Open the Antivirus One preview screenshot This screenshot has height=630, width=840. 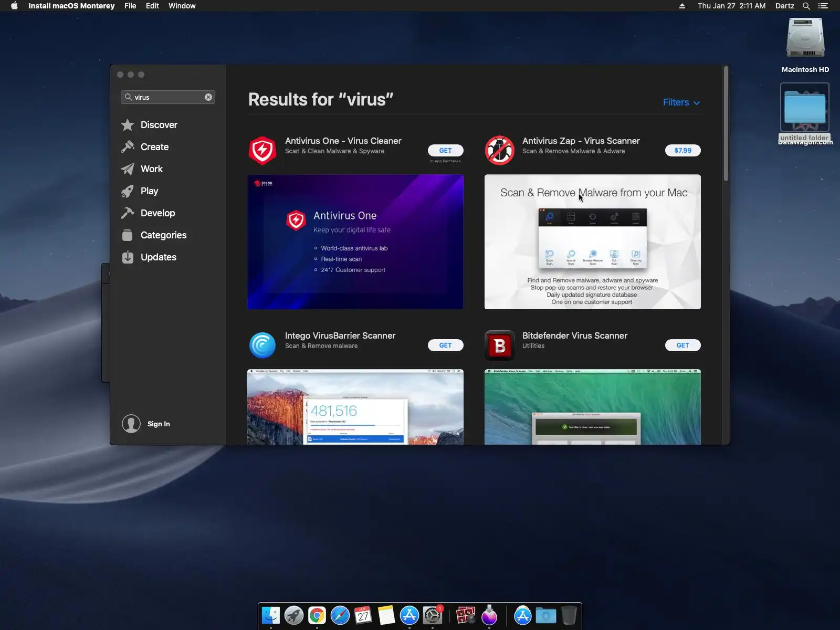click(355, 241)
